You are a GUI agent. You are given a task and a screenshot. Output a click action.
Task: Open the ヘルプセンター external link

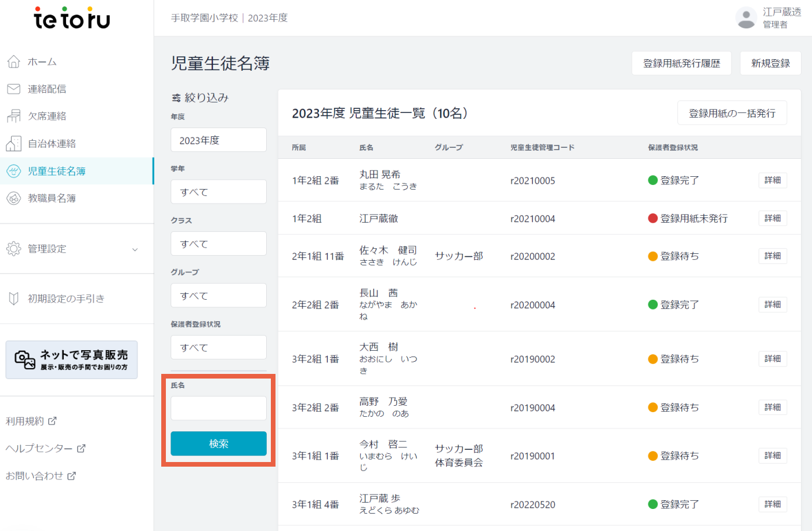click(45, 448)
